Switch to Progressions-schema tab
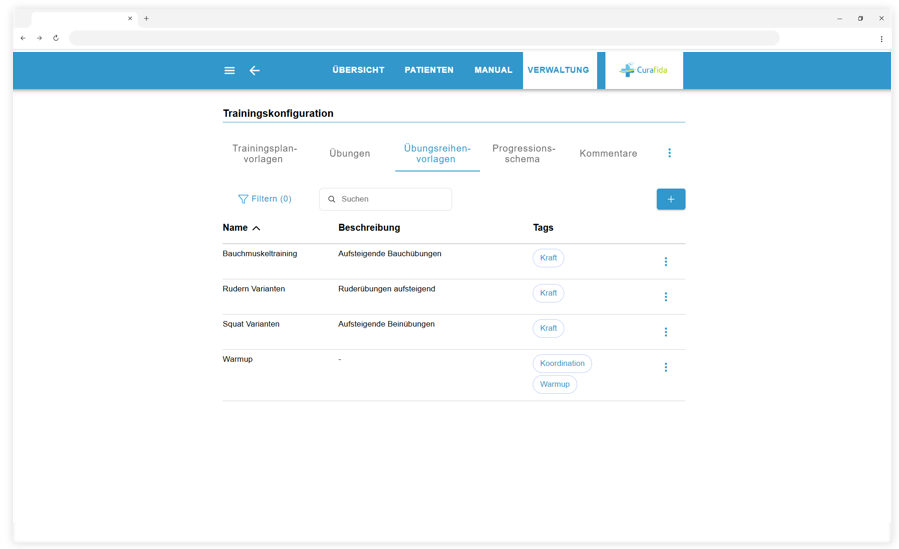Image resolution: width=899 pixels, height=549 pixels. (x=523, y=154)
